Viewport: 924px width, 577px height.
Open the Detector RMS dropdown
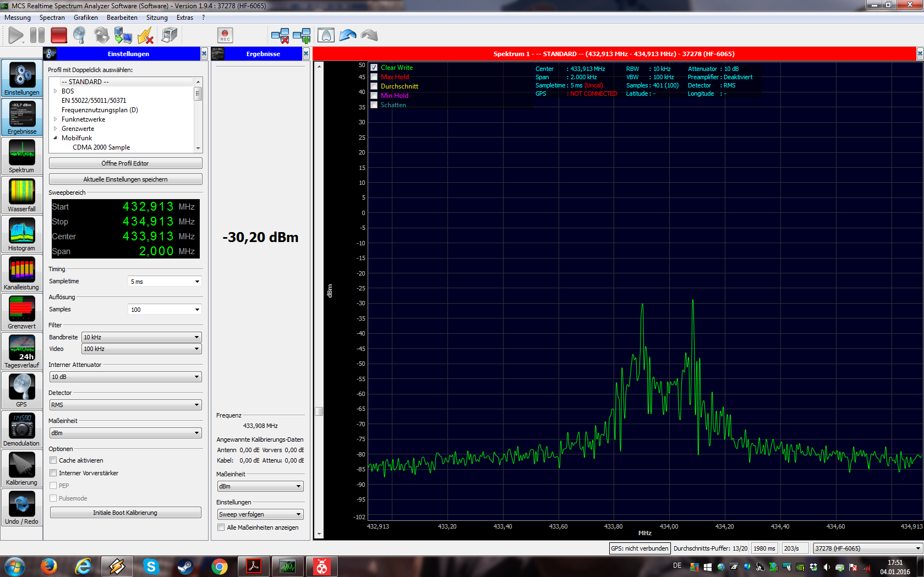(125, 405)
